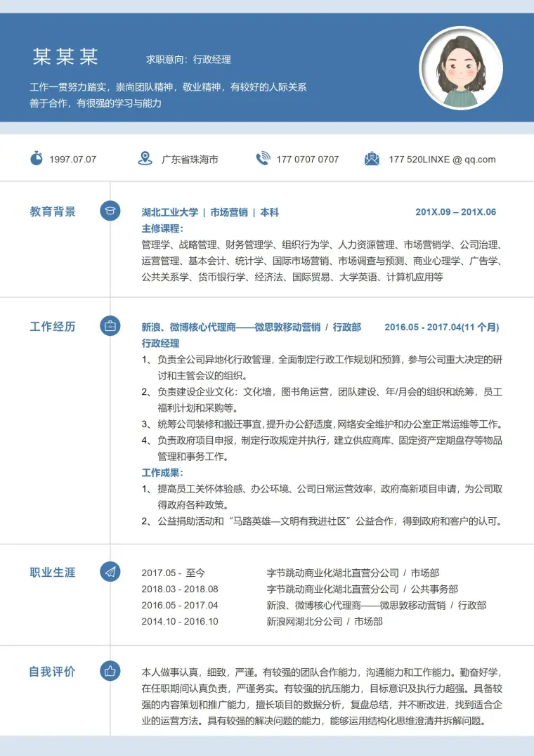Select phone number 177 0707 0707
The width and height of the screenshot is (534, 756).
pos(308,159)
